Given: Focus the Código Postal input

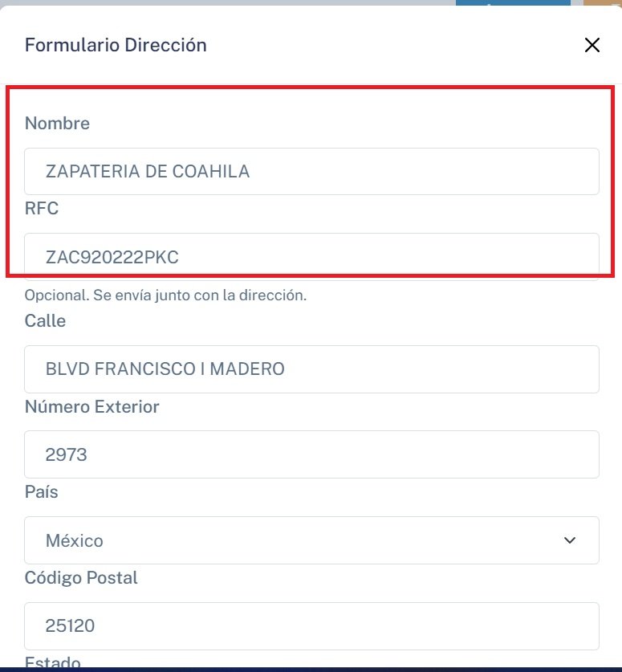Looking at the screenshot, I should [x=311, y=625].
